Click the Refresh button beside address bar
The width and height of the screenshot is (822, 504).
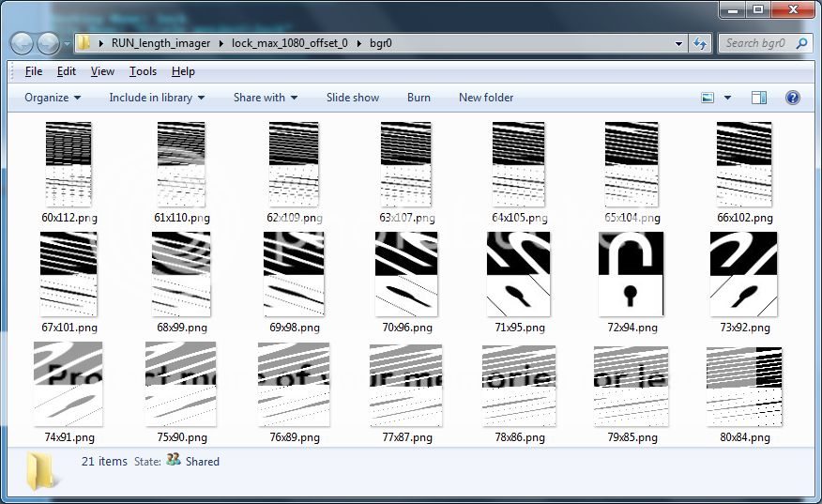coord(700,43)
